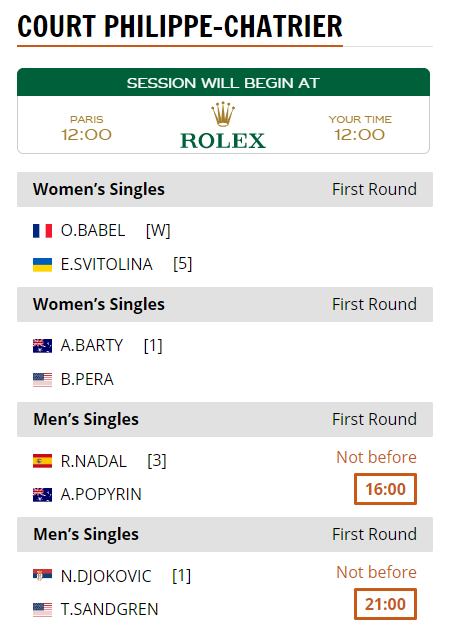Image resolution: width=459 pixels, height=643 pixels.
Task: Click the 21:00 not-before time box
Action: coord(386,604)
